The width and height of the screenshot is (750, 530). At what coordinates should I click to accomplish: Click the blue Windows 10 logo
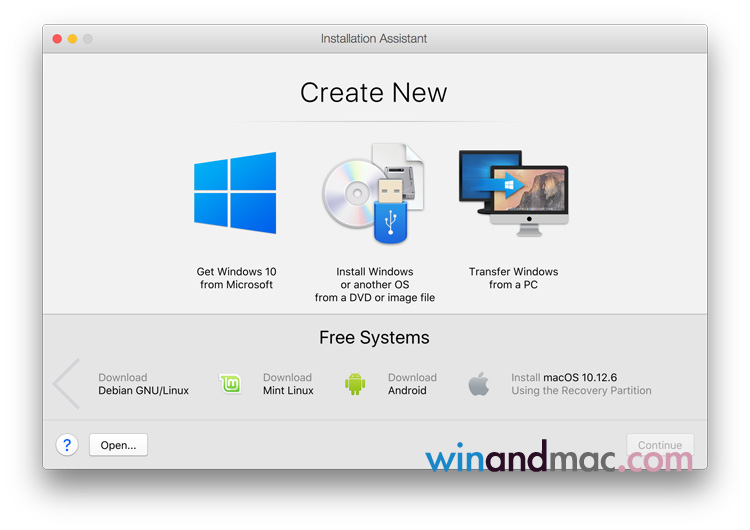[x=235, y=193]
